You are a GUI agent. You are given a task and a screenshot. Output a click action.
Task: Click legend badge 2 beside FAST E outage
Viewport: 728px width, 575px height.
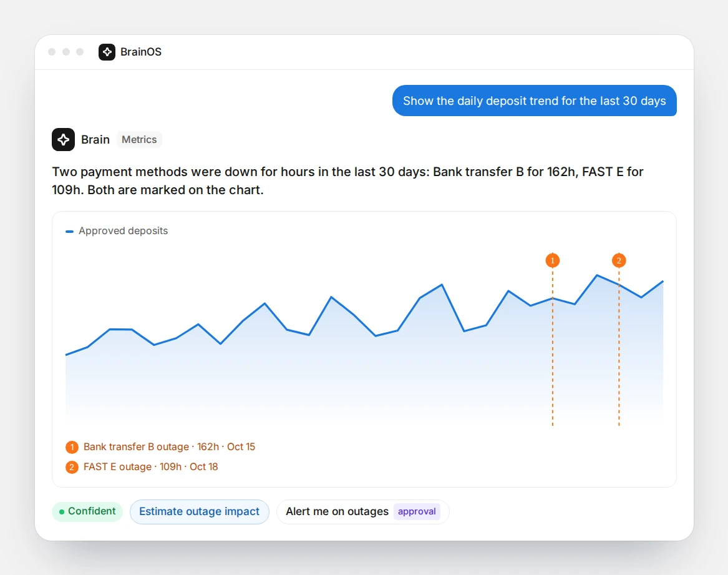pos(72,467)
